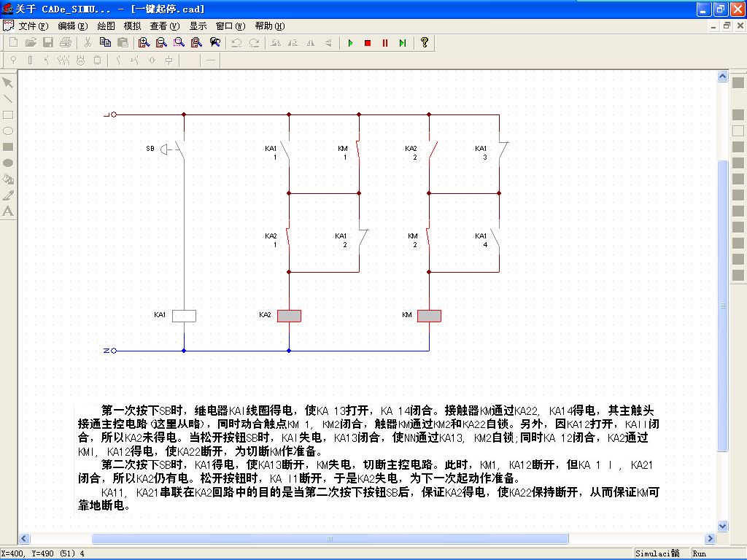Click the KA1 coil in the schematic

[x=184, y=316]
